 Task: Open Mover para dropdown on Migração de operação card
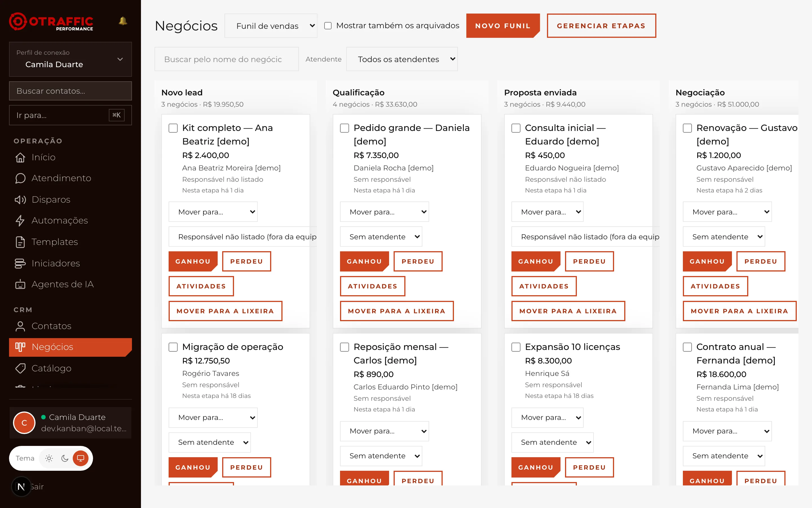click(x=213, y=417)
